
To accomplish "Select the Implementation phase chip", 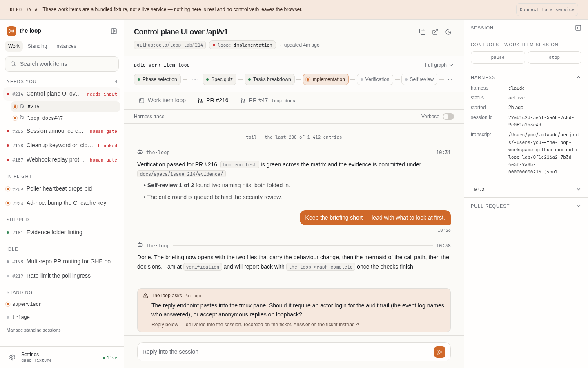I will [x=326, y=79].
